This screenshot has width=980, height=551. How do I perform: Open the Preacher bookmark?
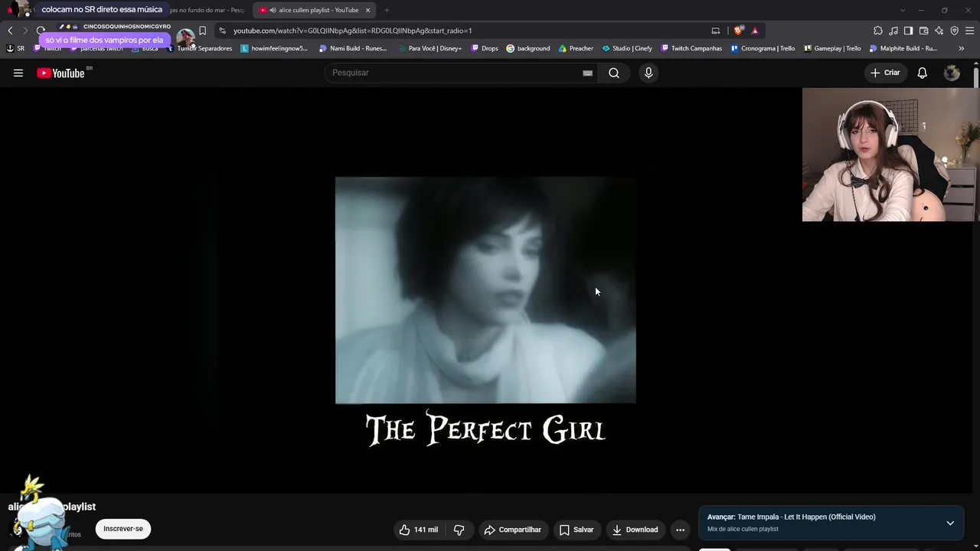pos(576,48)
